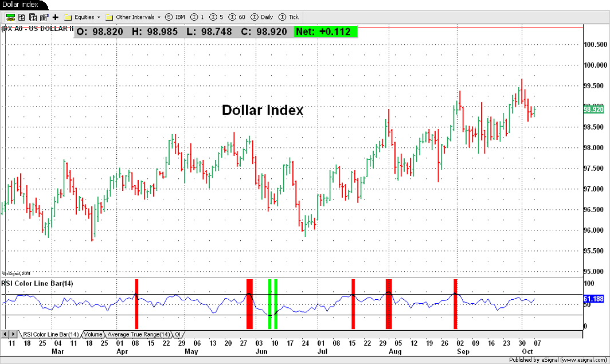Click the green 98.920 price marker
Viewport: 610px width, 364px height.
tap(594, 109)
